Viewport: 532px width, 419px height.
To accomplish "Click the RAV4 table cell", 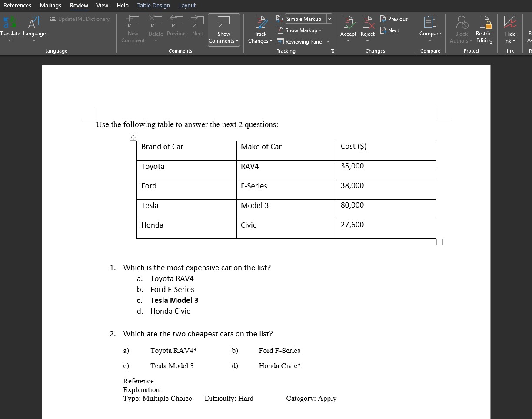I will point(286,170).
